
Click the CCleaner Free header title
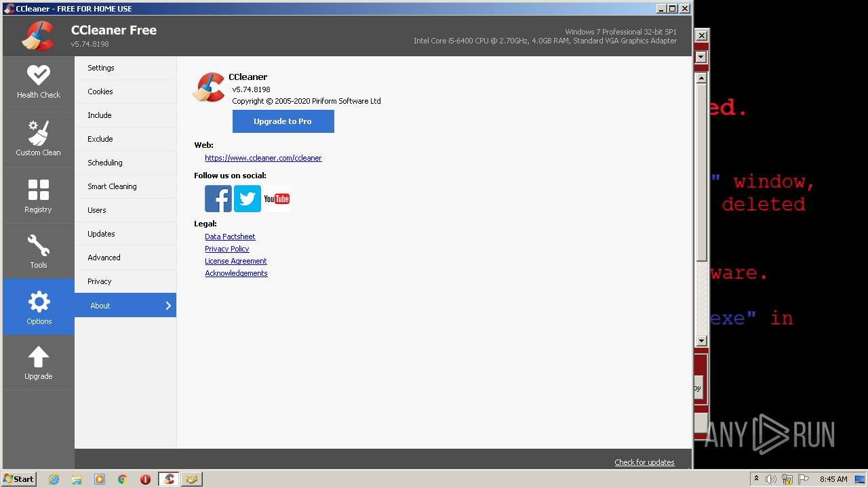[x=114, y=30]
